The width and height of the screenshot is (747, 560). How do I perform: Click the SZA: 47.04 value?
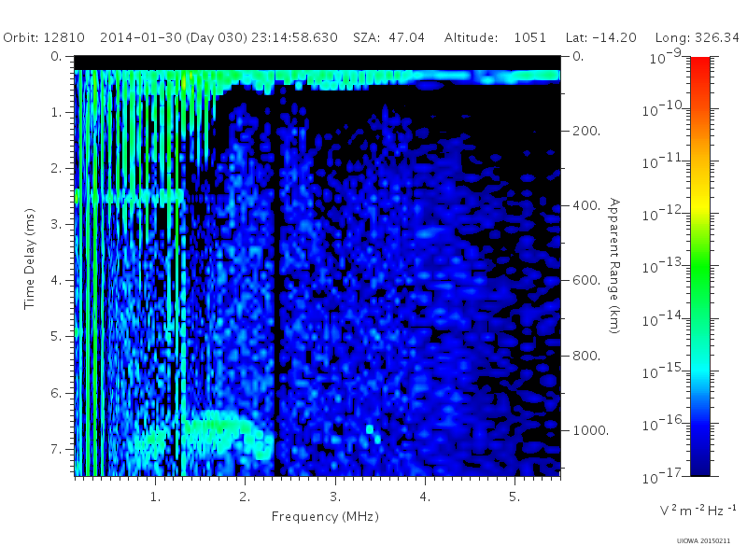(x=388, y=37)
